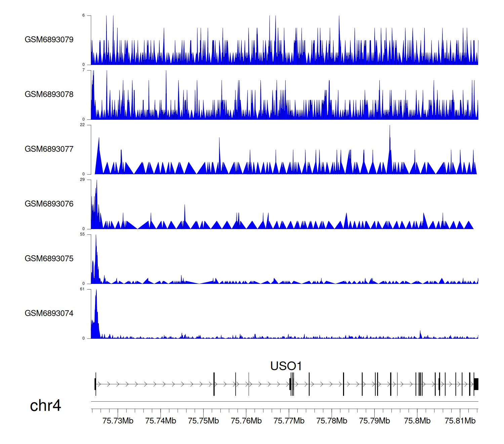Screen dimensions: 504x444
Task: Click the GSM6893077 track name
Action: [x=49, y=149]
